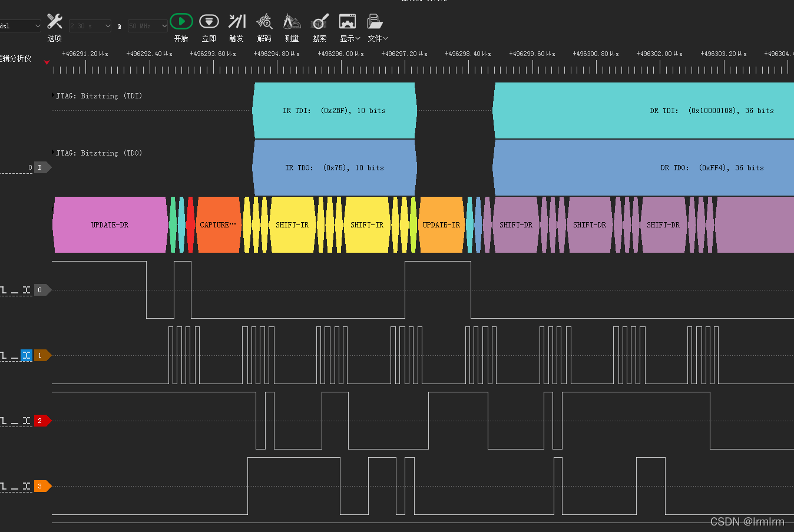Disable the highlighted either-edge trigger on channel 1
The image size is (794, 532).
(27, 355)
